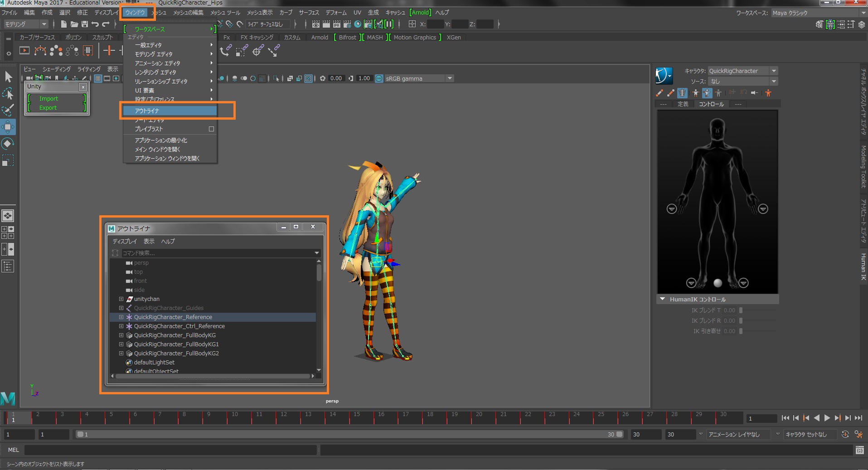Activate the Paint Selection tool

8,110
